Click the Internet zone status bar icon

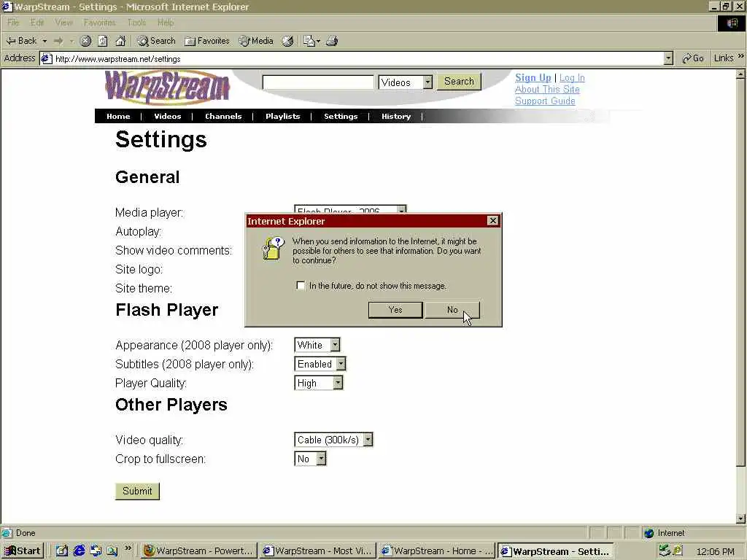pyautogui.click(x=649, y=533)
